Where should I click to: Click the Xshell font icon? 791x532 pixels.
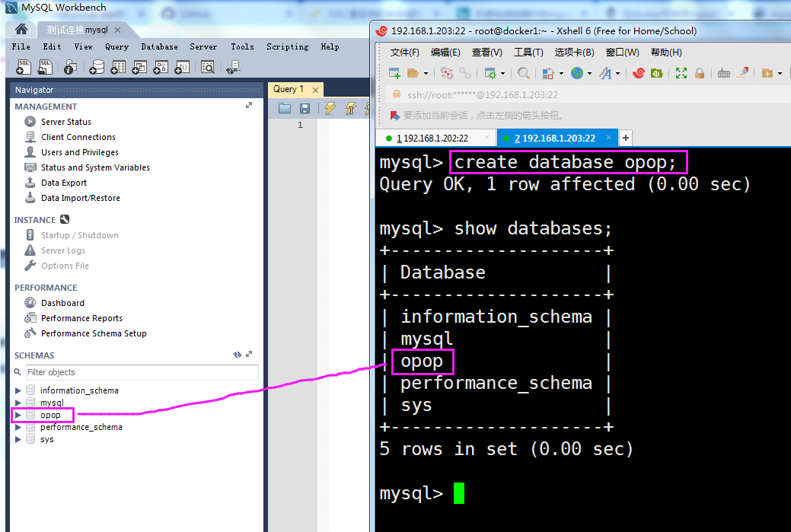tap(605, 74)
